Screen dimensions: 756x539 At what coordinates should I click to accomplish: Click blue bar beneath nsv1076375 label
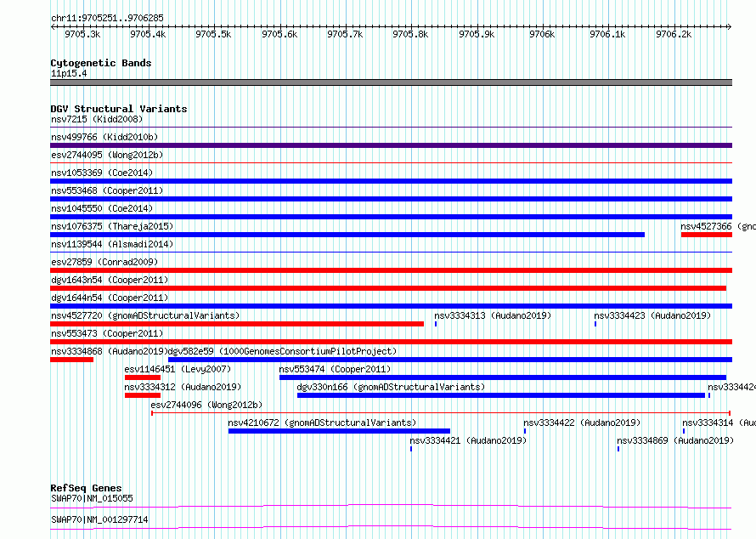(x=347, y=235)
